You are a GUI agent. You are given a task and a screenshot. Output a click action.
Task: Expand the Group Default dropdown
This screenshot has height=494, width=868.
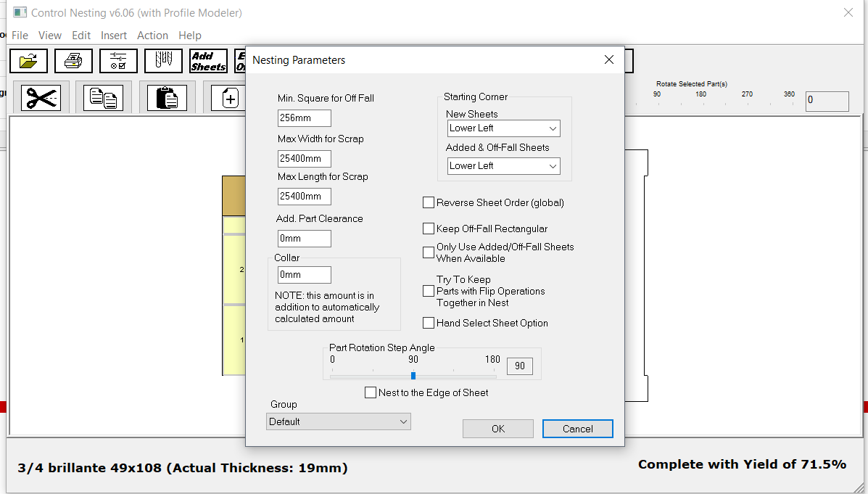click(x=338, y=421)
